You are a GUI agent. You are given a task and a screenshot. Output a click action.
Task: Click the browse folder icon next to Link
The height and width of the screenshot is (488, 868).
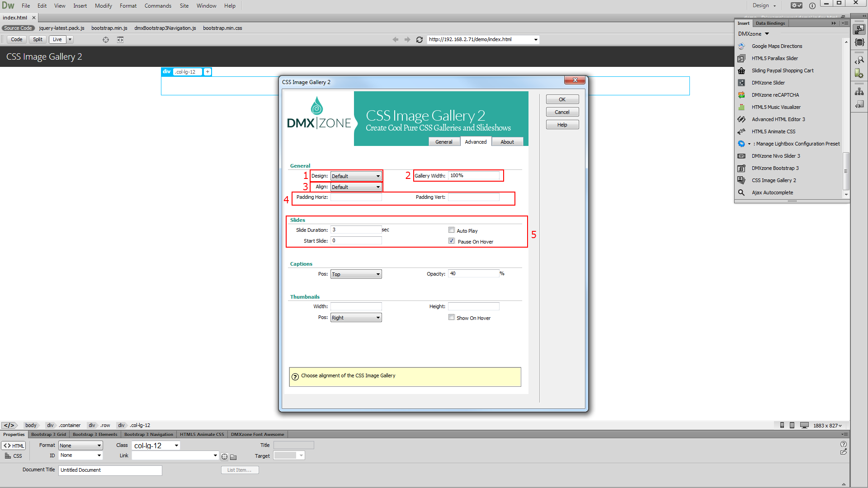(x=233, y=457)
